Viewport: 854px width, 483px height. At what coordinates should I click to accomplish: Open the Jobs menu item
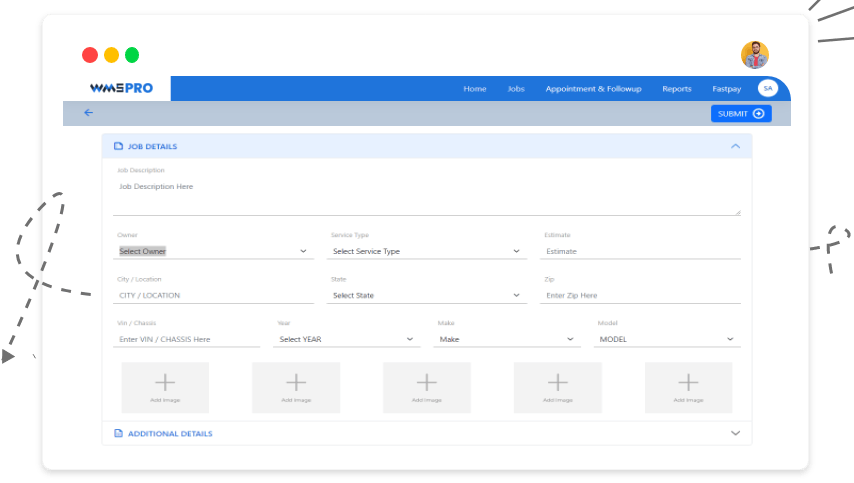click(516, 89)
